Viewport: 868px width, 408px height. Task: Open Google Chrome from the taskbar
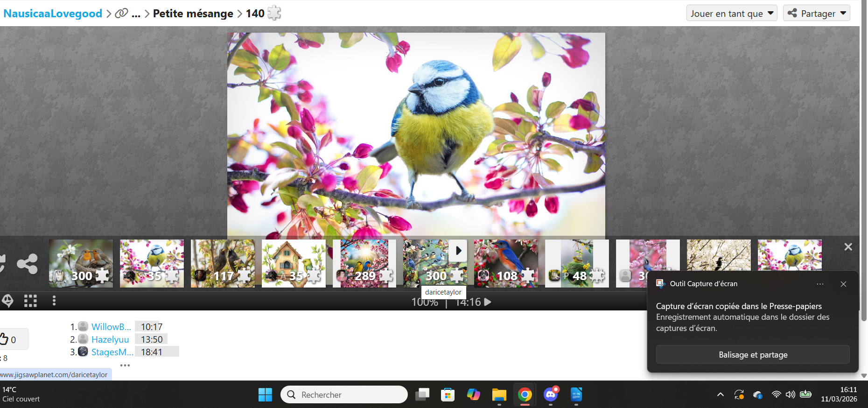[525, 394]
